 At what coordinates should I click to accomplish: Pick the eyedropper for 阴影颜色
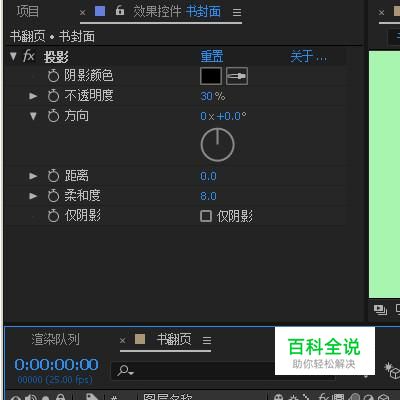point(237,76)
